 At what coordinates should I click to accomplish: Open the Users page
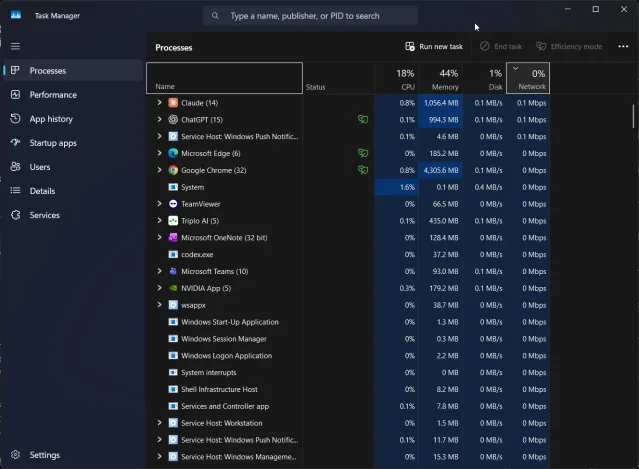coord(73,167)
